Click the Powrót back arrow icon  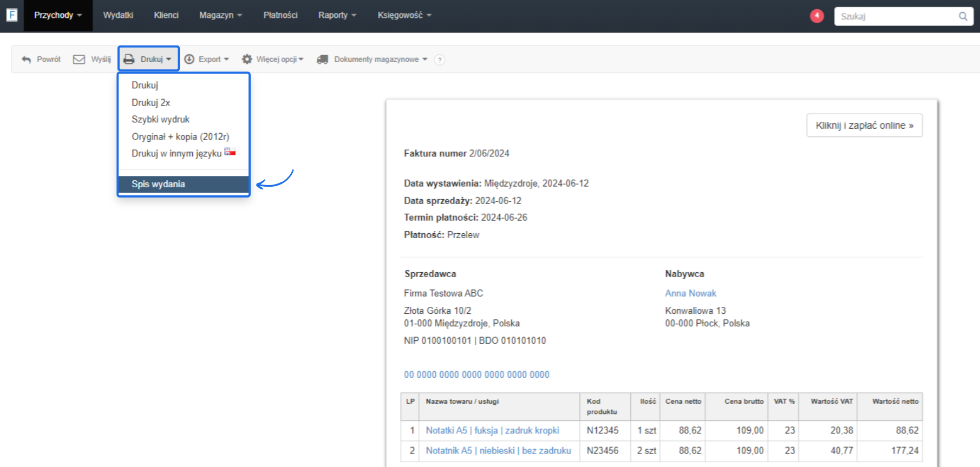tap(26, 60)
